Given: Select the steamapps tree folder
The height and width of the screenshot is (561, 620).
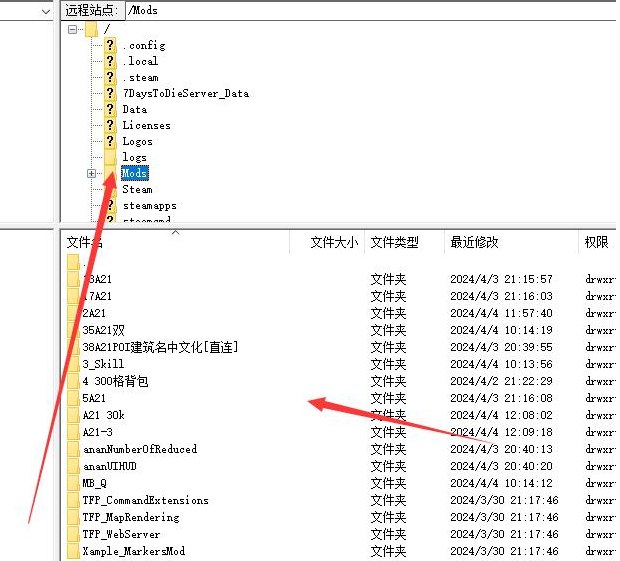Looking at the screenshot, I should (x=149, y=205).
